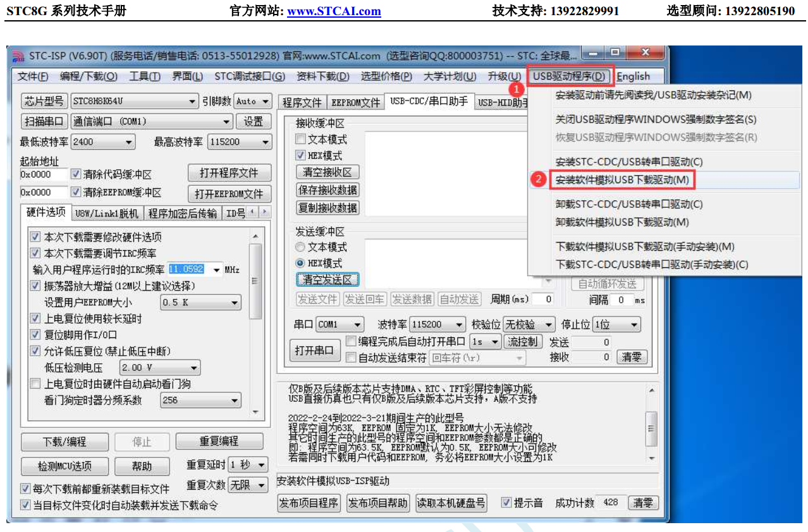
Task: Uncheck 本次下载需要修改硬件选项
Action: (35, 237)
